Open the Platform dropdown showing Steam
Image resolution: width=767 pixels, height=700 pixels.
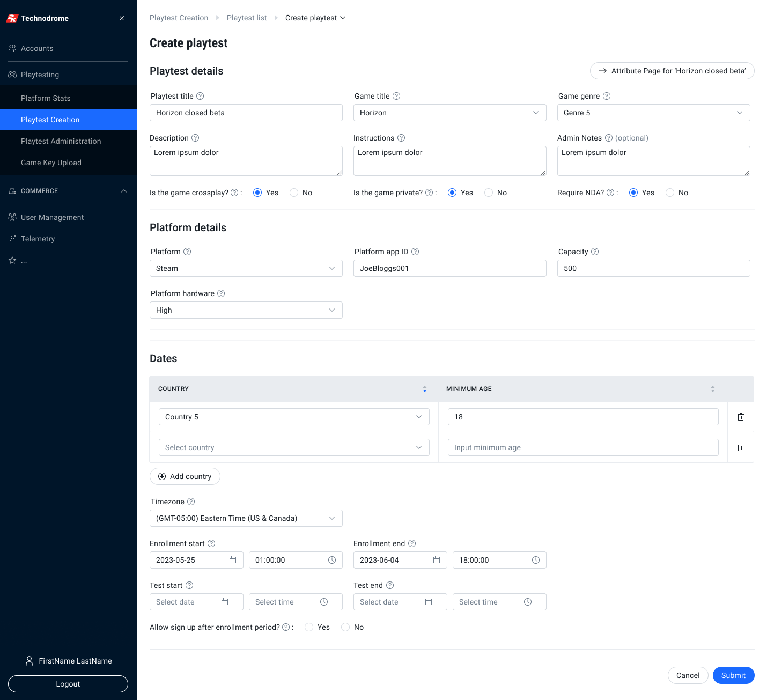(246, 268)
